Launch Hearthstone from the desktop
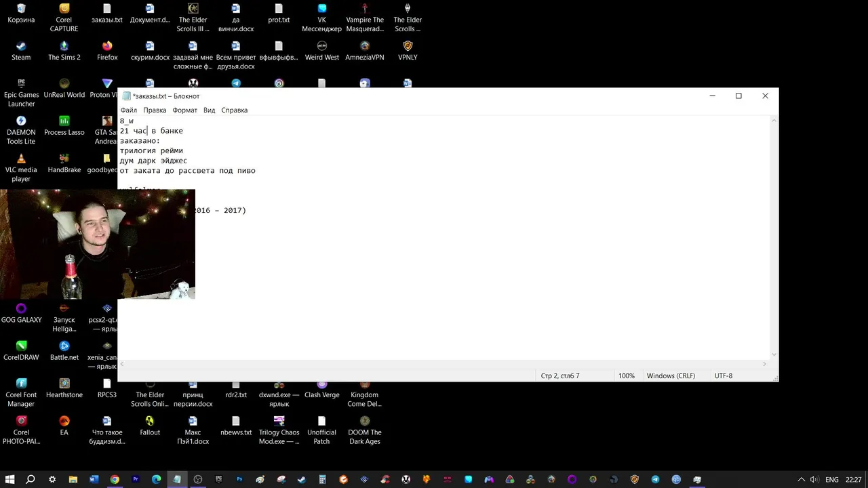 (x=64, y=388)
